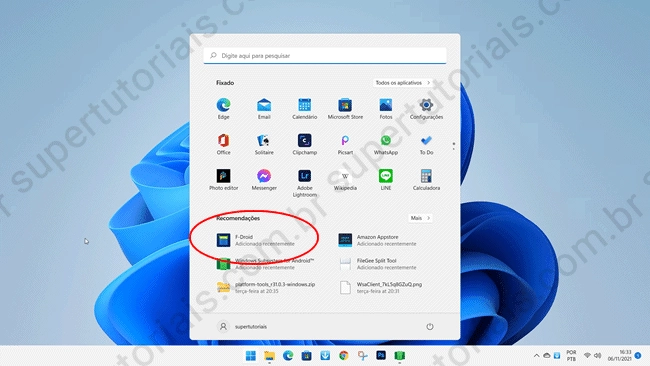Open Microsoft Store pinned app
Screen dimensions: 650x366
[345, 109]
